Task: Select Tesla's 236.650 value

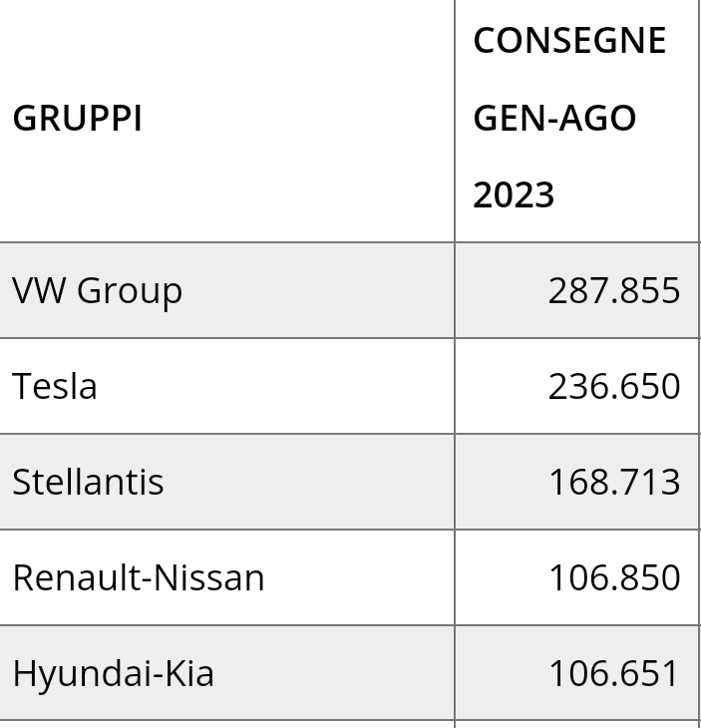Action: click(614, 387)
